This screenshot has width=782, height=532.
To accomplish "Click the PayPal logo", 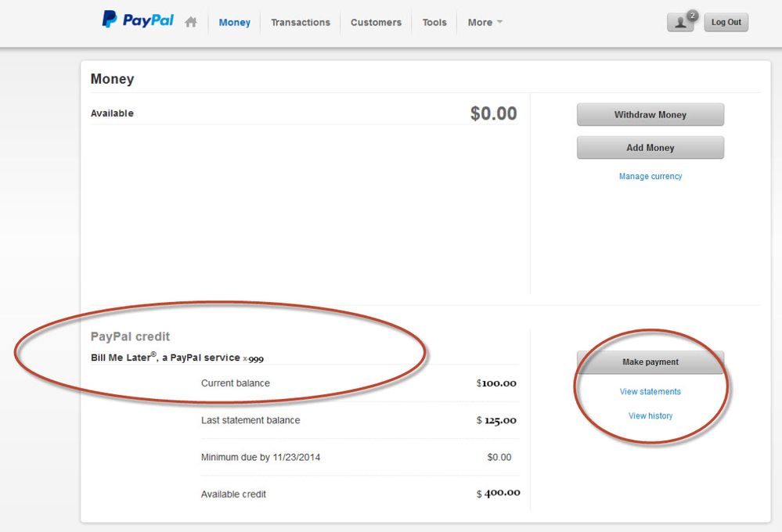I will point(138,20).
